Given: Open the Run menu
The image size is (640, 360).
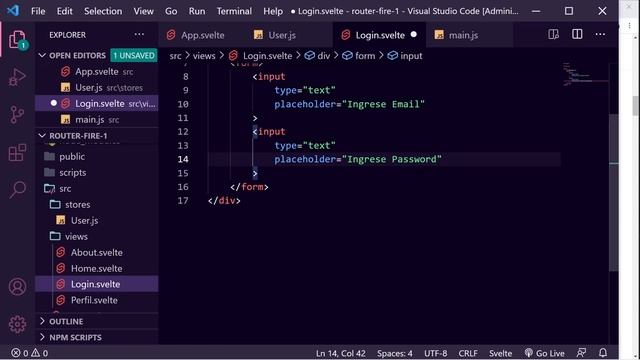Looking at the screenshot, I should point(197,11).
